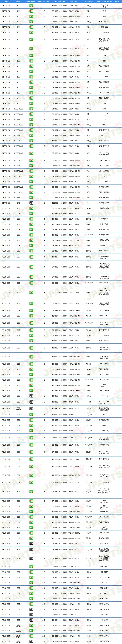Select the fuel icon in the 309 K1D (TU3A) row
This screenshot has width=122, height=644.
click(31, 431)
